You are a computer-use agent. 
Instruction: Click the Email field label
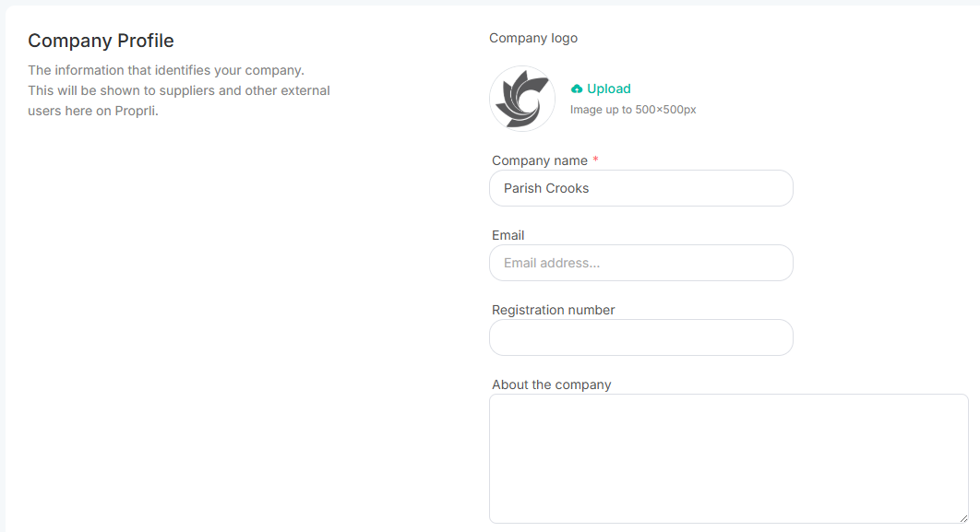tap(508, 235)
